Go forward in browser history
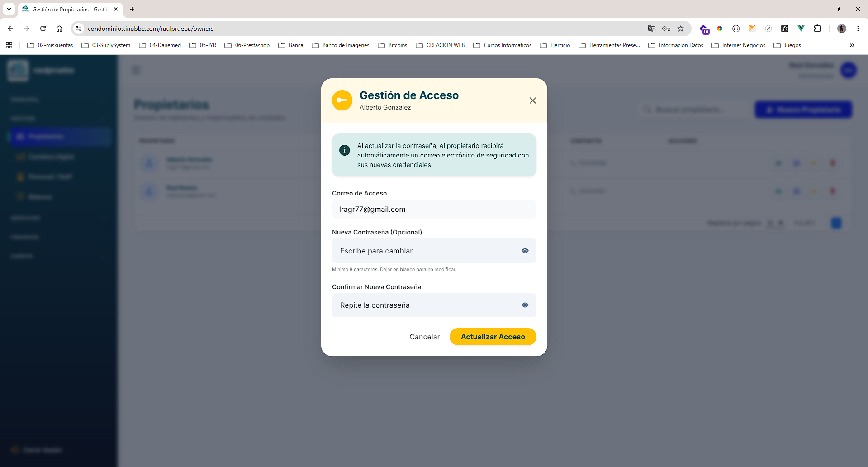This screenshot has width=868, height=467. [27, 29]
